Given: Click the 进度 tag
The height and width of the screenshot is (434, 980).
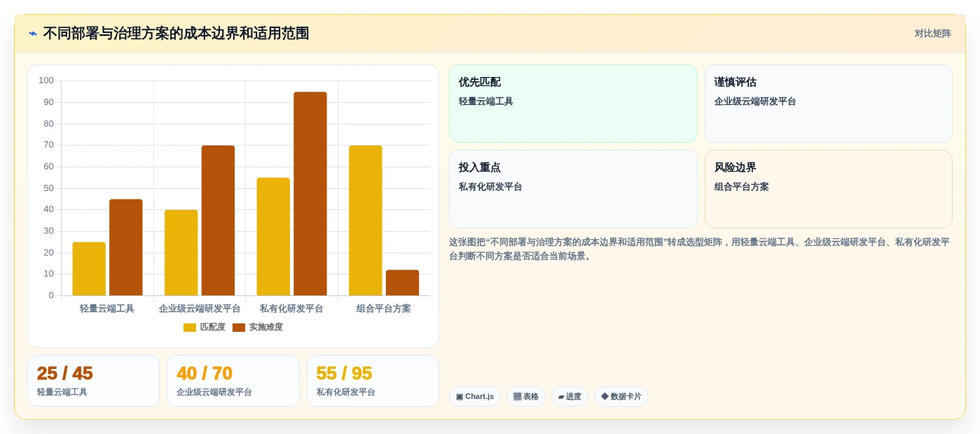Looking at the screenshot, I should click(x=570, y=396).
